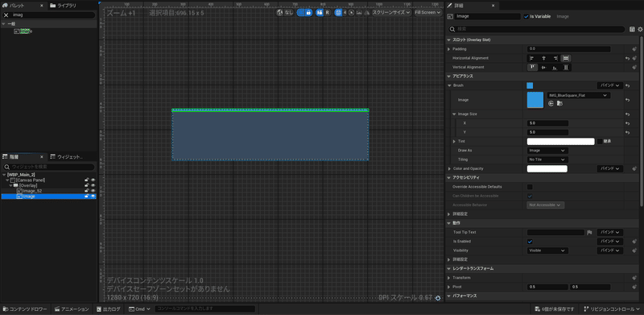Toggle lock icon for Image_52 row

(x=87, y=191)
